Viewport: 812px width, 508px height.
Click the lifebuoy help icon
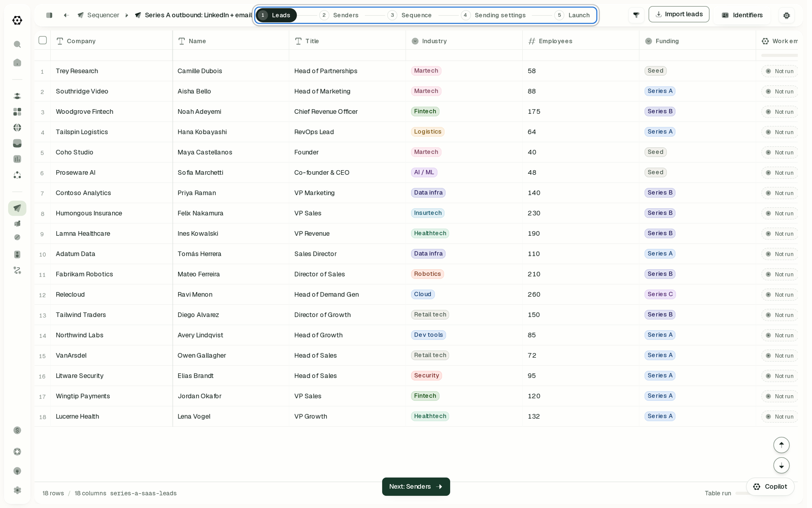point(17,452)
